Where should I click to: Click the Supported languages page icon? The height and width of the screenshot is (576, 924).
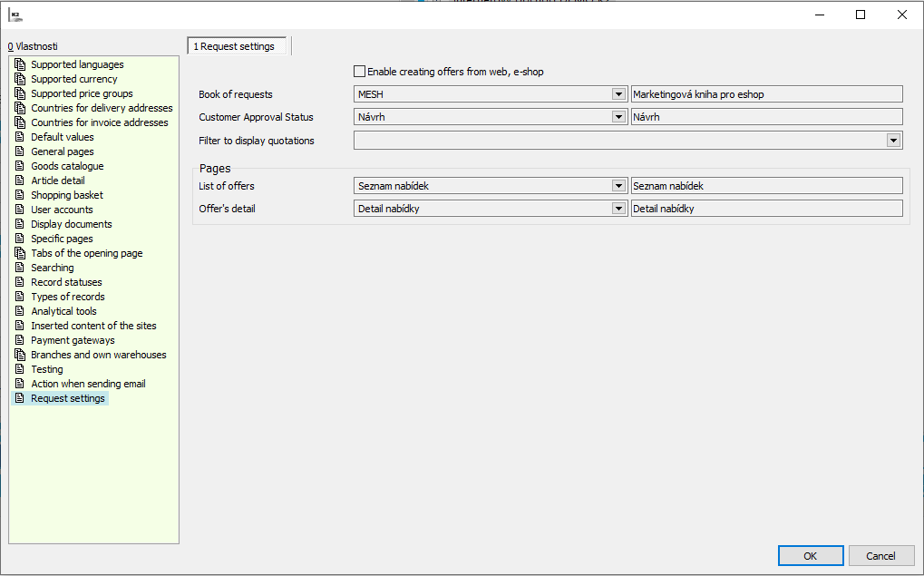pyautogui.click(x=20, y=64)
